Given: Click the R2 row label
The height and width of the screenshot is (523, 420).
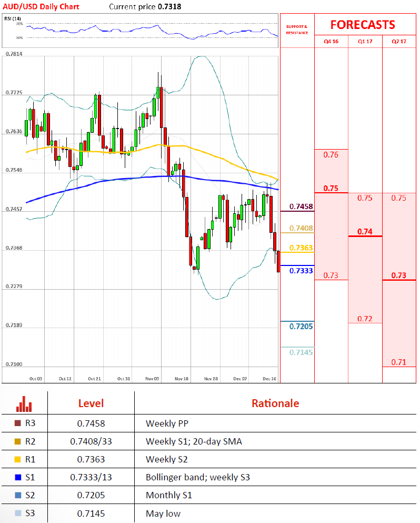Looking at the screenshot, I should (31, 441).
